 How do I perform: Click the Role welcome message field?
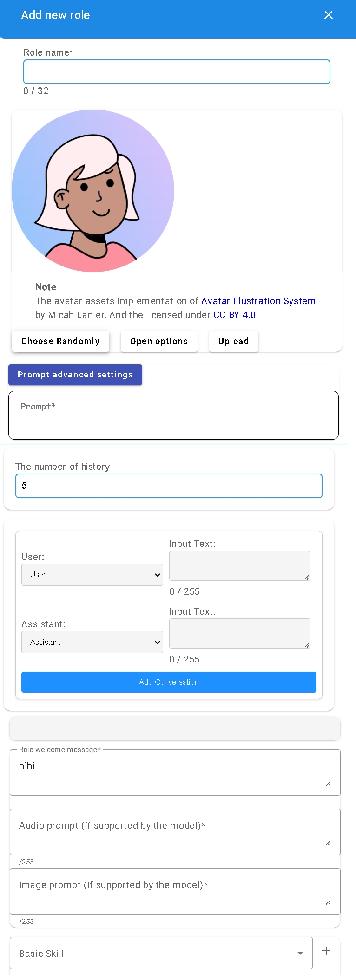[x=175, y=772]
